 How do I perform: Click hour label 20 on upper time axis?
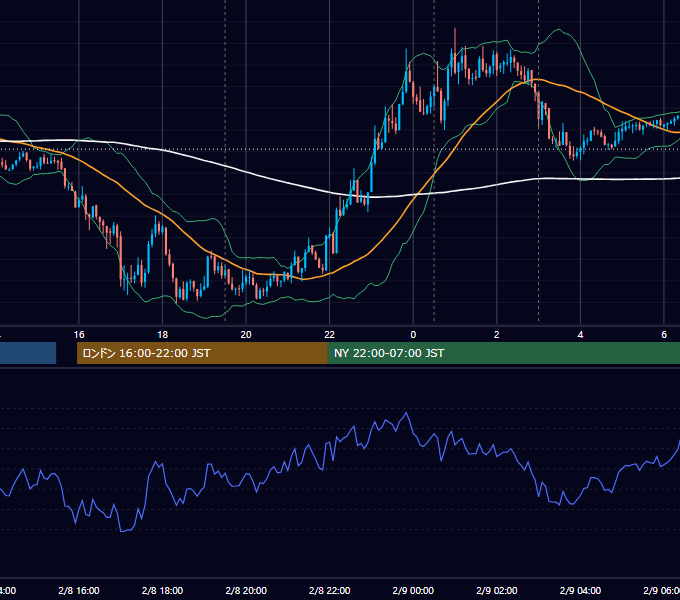click(246, 335)
